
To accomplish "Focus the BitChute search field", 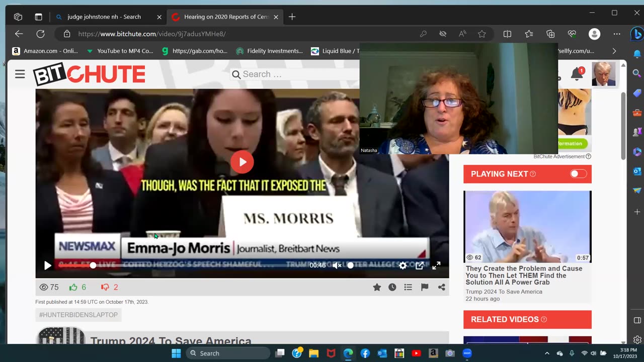I will pos(295,74).
